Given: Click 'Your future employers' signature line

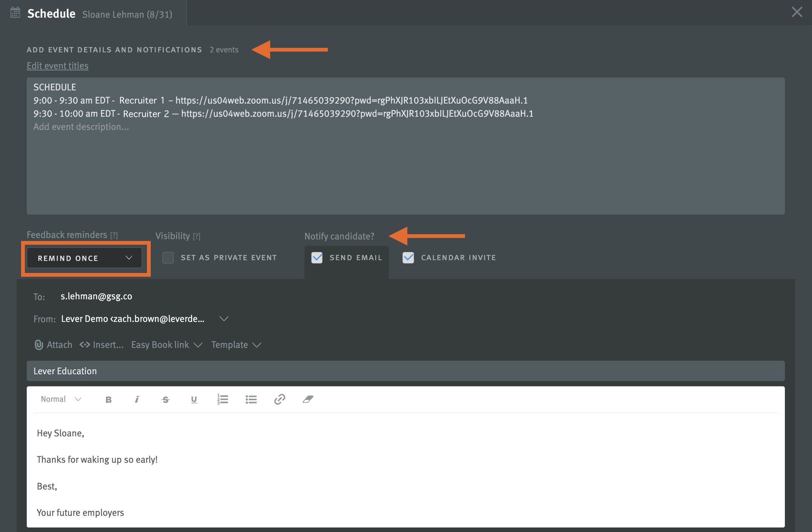Looking at the screenshot, I should 80,513.
